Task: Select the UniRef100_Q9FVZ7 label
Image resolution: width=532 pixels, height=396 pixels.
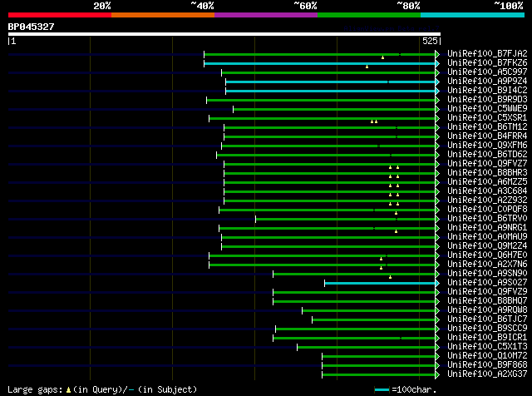Action: click(x=487, y=164)
